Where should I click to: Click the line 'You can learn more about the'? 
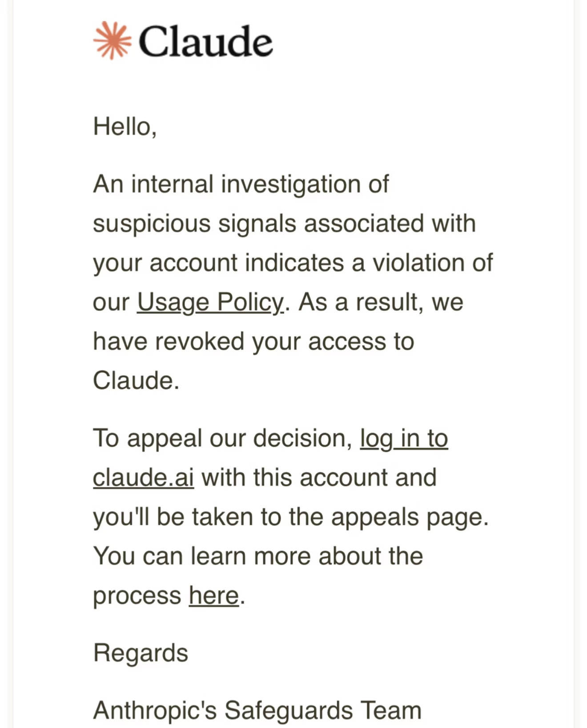258,556
